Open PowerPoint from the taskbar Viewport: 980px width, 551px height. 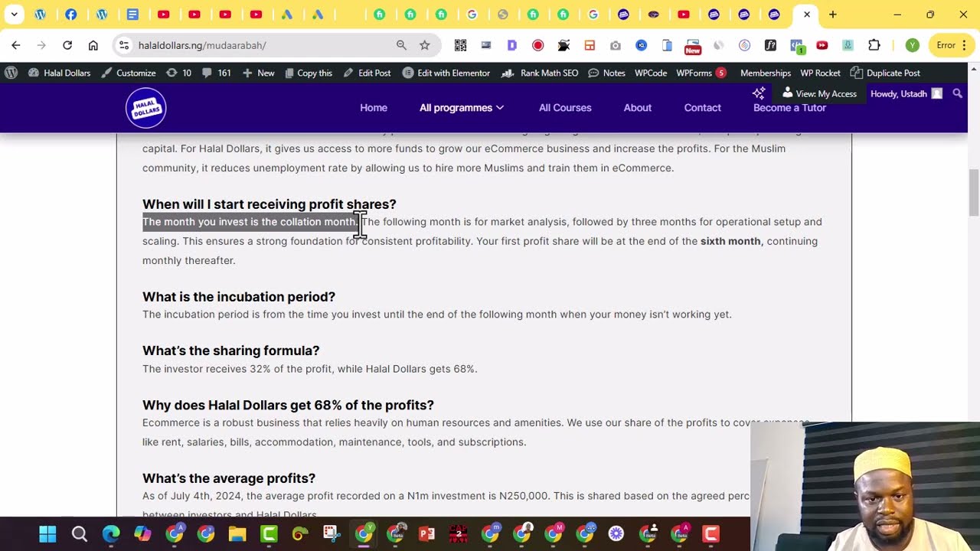pyautogui.click(x=426, y=533)
